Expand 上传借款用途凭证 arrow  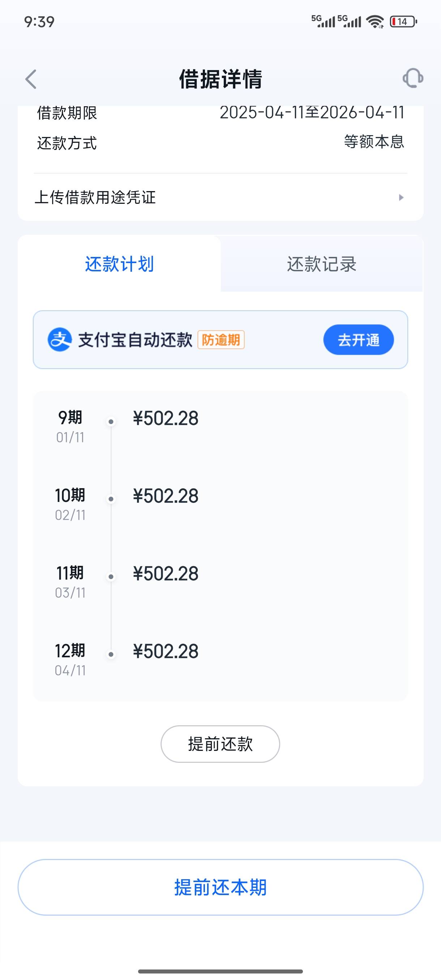point(401,197)
